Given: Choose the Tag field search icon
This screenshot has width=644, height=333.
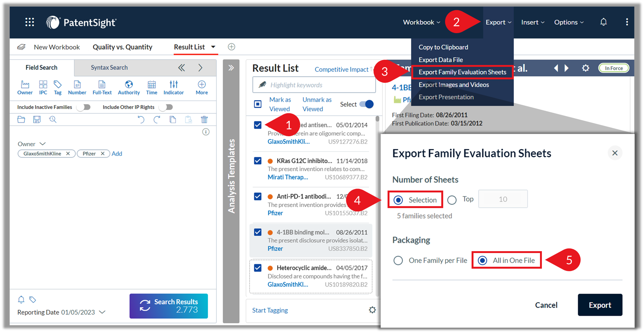Looking at the screenshot, I should point(58,88).
